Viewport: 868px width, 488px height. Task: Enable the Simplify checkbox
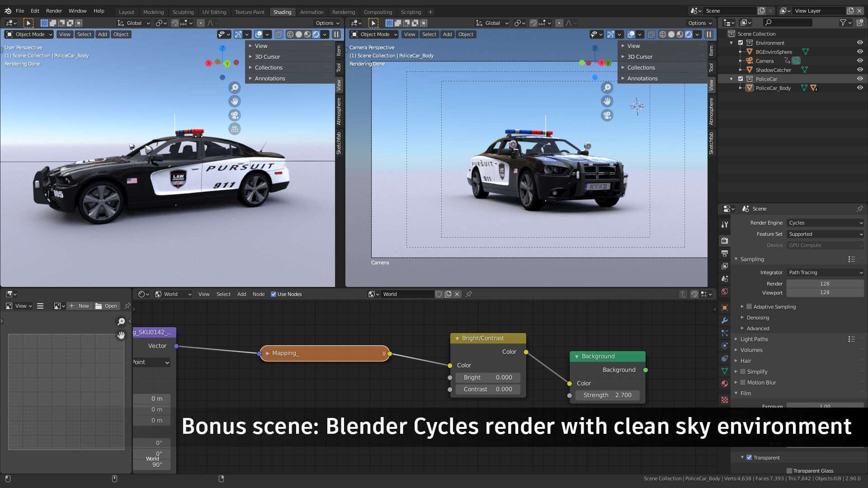tap(743, 371)
